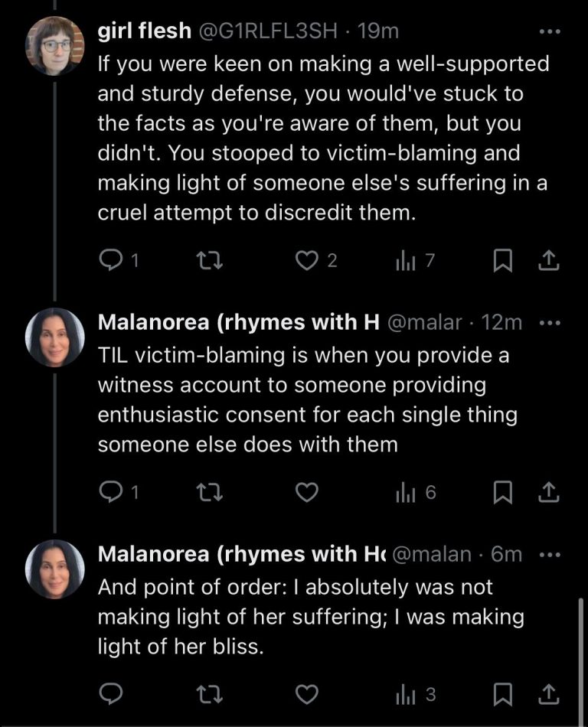Open more options on the 12m tweet
The image size is (588, 727).
point(550,323)
